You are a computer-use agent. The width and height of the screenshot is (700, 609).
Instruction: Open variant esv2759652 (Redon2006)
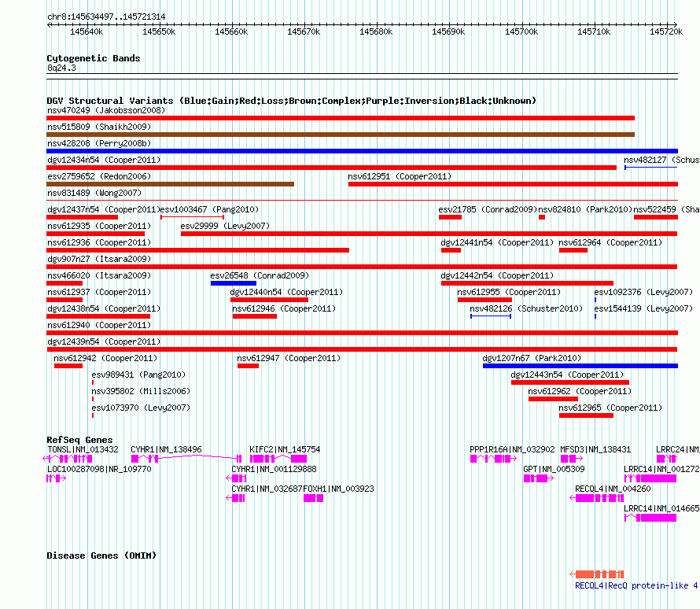99,177
